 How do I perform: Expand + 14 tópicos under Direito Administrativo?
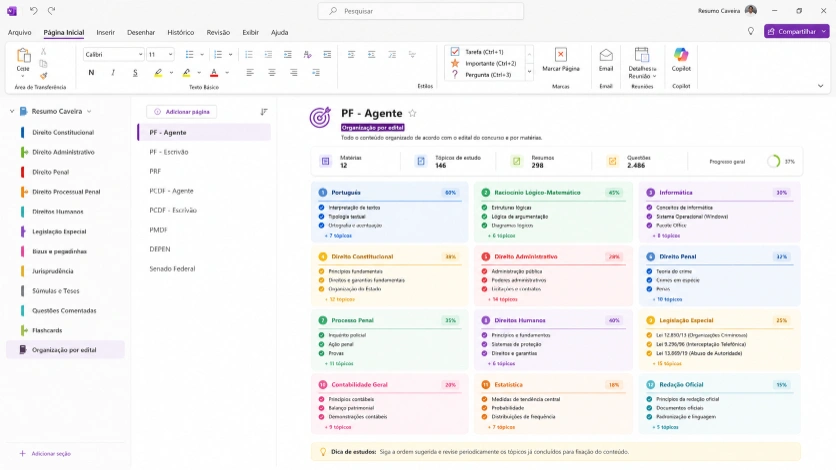pyautogui.click(x=503, y=299)
